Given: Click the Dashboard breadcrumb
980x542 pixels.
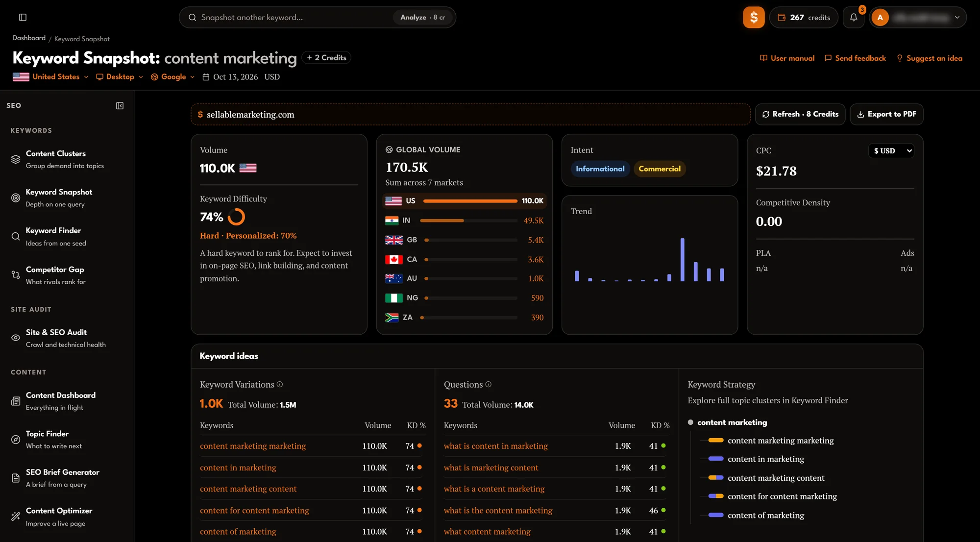Looking at the screenshot, I should (29, 38).
